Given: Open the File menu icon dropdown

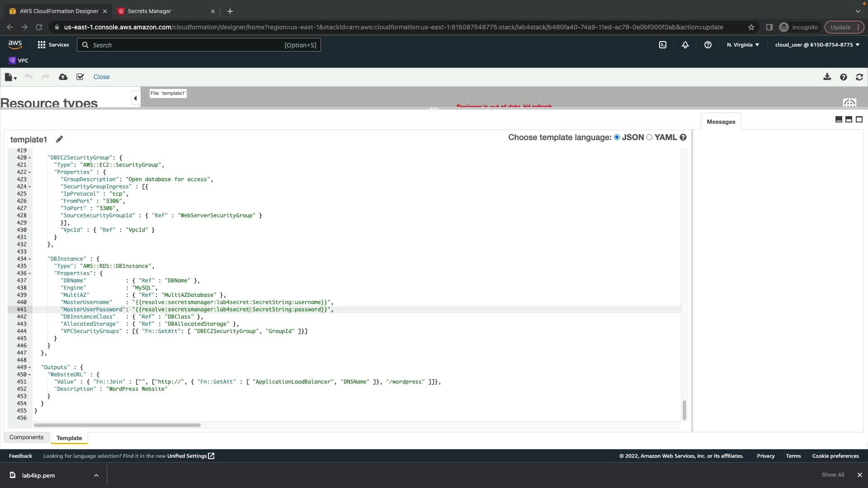Looking at the screenshot, I should tap(10, 77).
